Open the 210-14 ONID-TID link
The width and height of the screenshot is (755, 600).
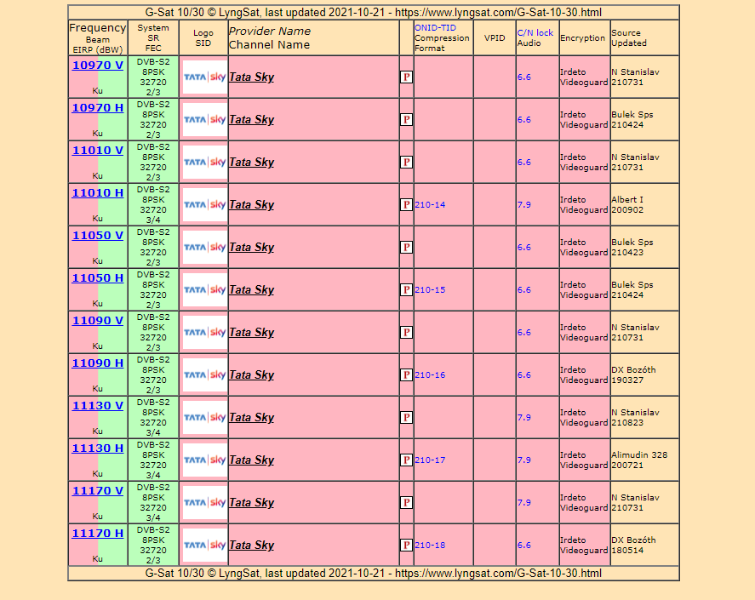(430, 205)
